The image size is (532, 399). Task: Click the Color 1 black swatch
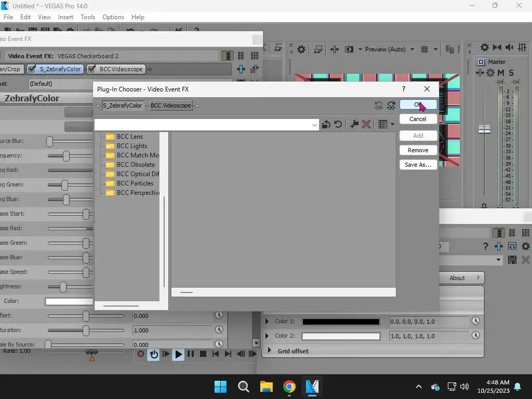coord(341,322)
